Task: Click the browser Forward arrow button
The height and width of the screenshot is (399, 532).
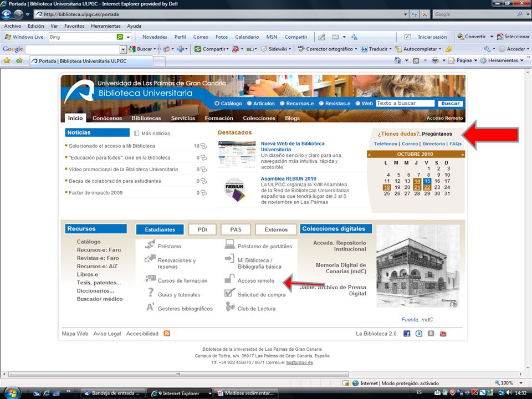Action: (18, 14)
